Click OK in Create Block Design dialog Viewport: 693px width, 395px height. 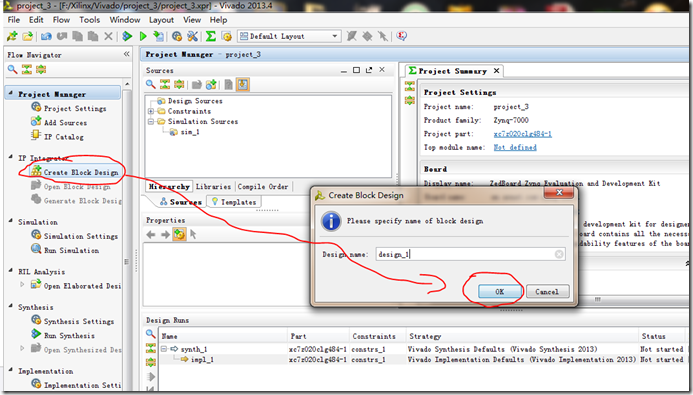pos(499,292)
